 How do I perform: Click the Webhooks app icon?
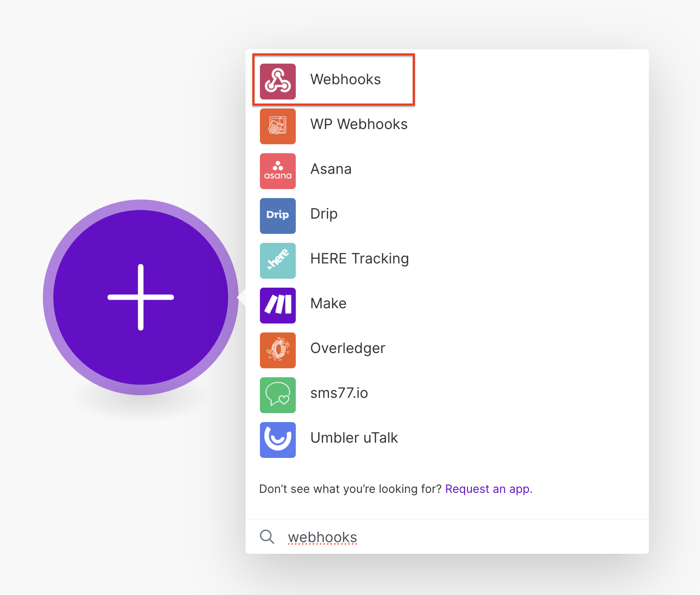pos(278,82)
